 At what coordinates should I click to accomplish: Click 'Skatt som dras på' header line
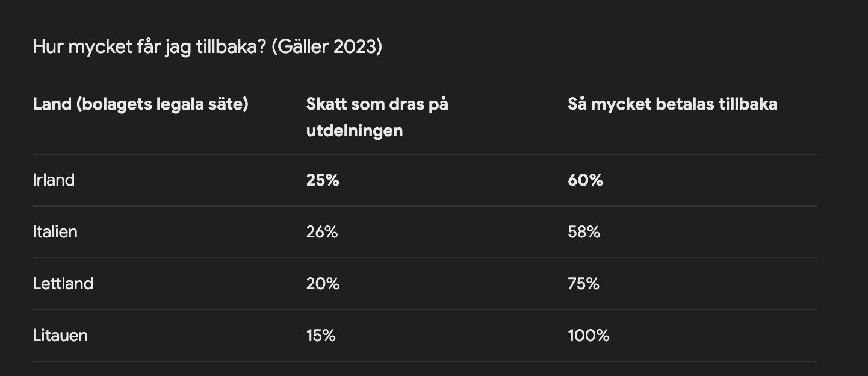pos(377,104)
